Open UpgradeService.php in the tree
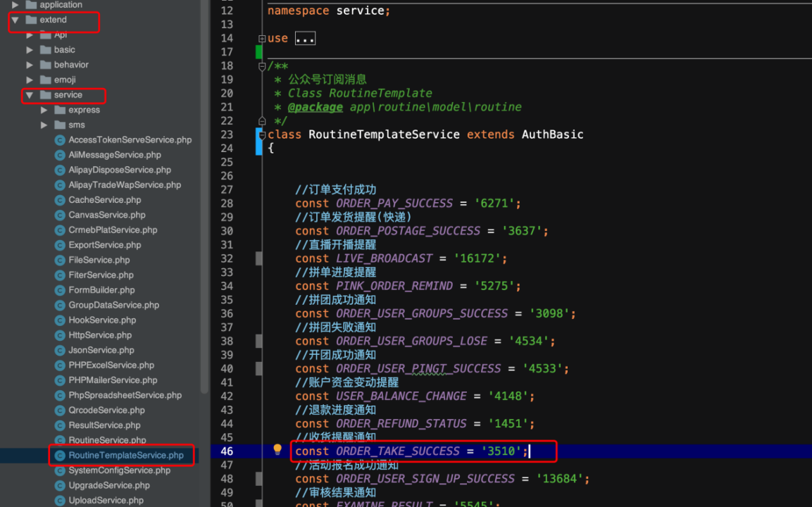This screenshot has height=507, width=812. [109, 485]
